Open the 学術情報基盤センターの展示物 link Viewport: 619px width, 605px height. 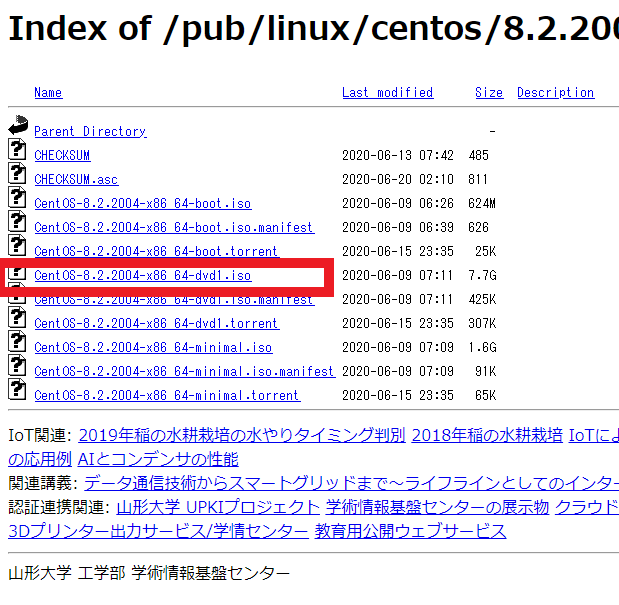[x=437, y=508]
